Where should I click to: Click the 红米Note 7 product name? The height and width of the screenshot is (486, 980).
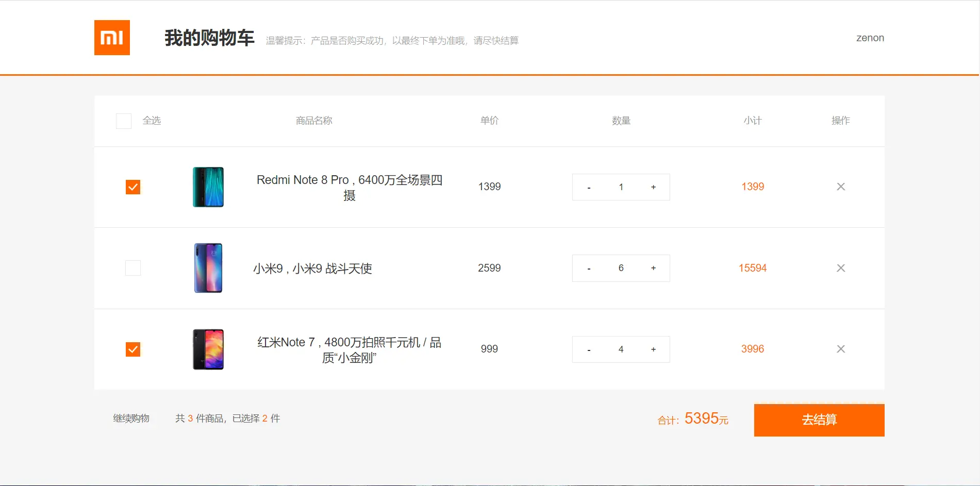click(x=350, y=350)
